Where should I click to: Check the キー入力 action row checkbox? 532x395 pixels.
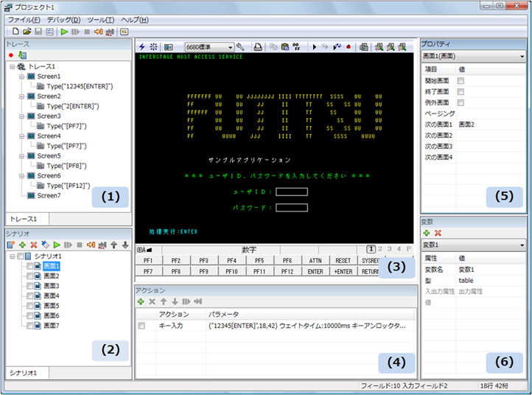coord(142,325)
